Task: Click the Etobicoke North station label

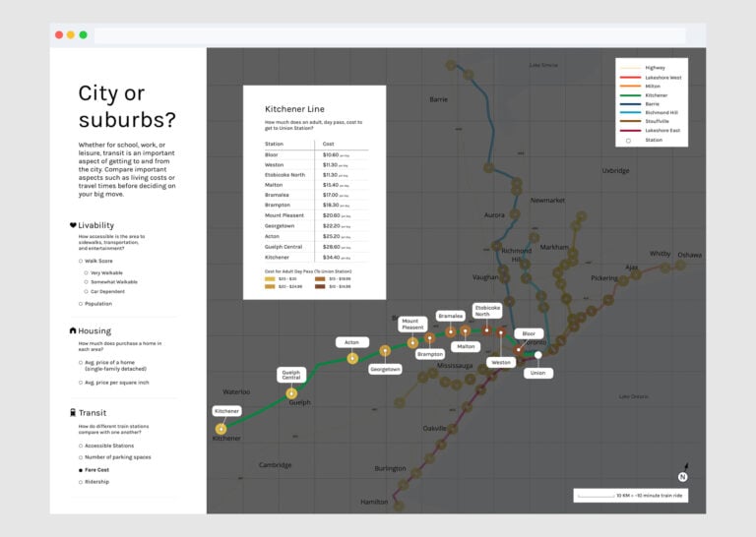Action: pos(488,312)
